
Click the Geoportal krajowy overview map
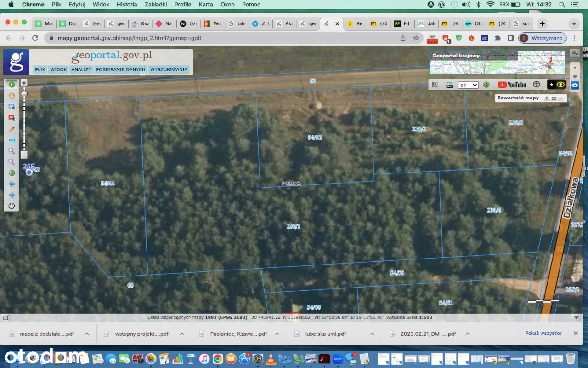tap(497, 62)
